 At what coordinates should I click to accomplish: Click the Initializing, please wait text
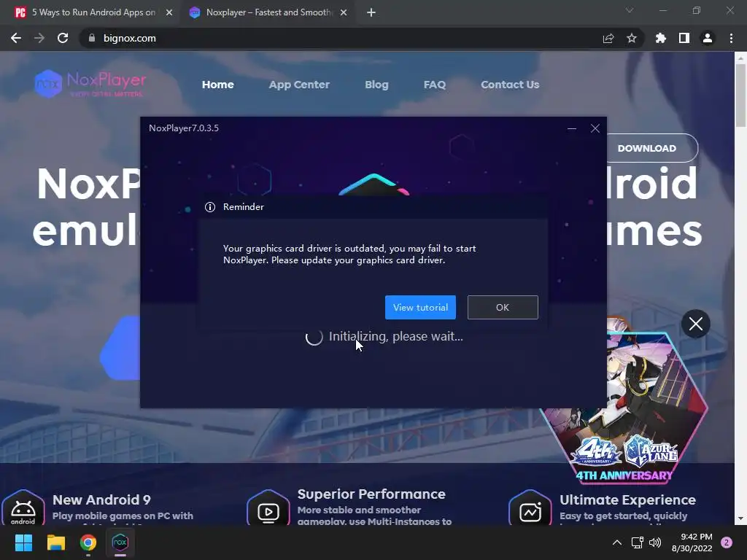tap(396, 336)
